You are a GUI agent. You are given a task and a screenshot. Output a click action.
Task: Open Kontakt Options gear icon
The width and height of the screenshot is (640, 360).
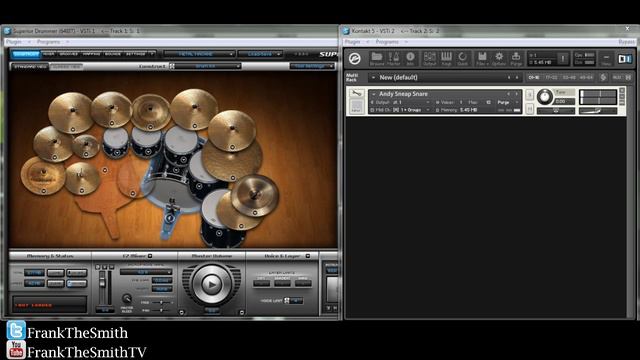point(499,58)
